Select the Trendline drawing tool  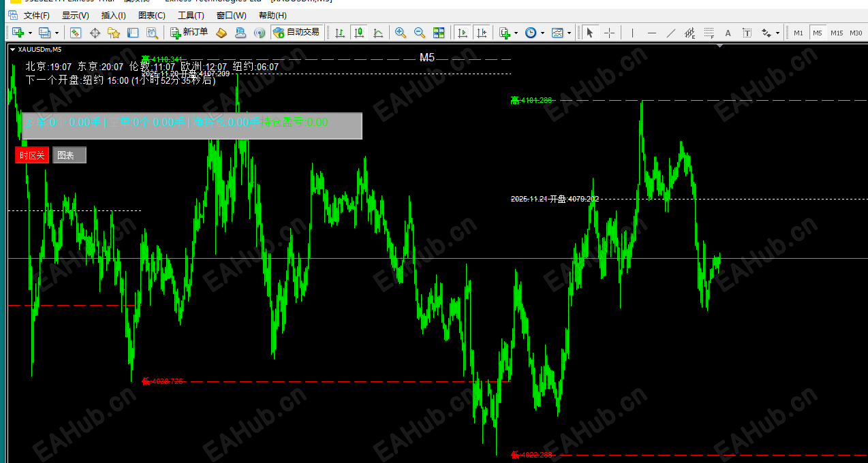point(671,32)
